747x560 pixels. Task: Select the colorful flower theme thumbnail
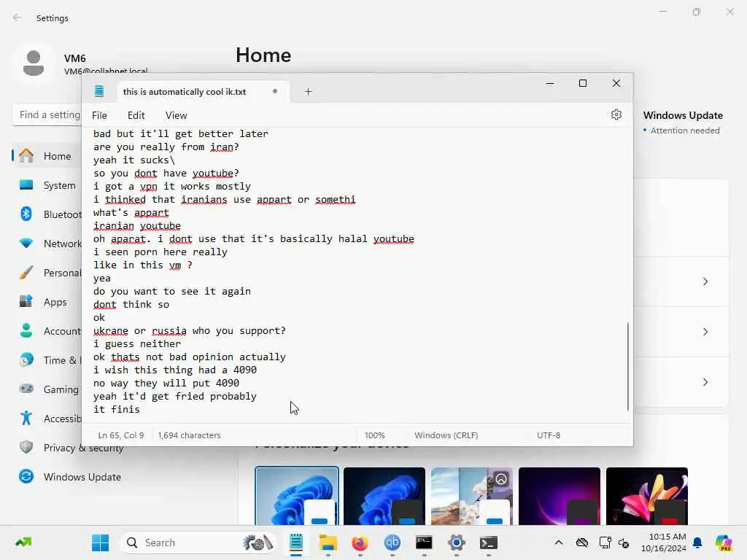click(x=647, y=496)
